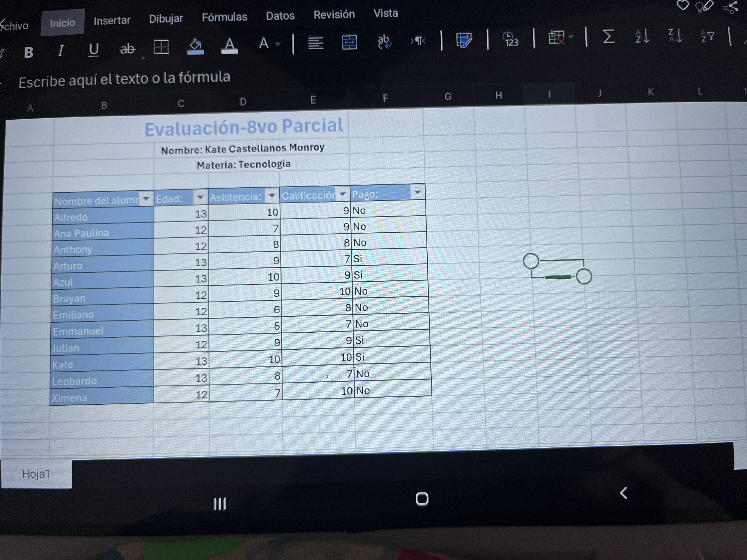This screenshot has height=560, width=747.
Task: Click the fill color bucket icon
Action: pos(195,46)
